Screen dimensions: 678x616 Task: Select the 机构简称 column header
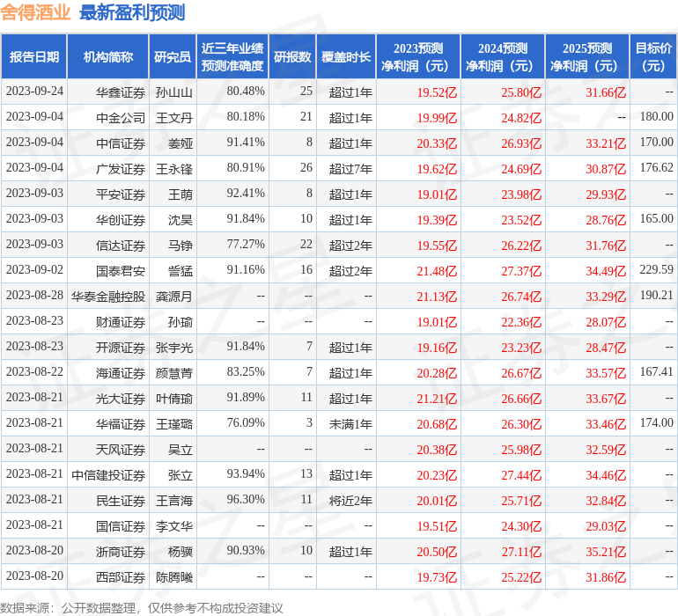pyautogui.click(x=108, y=56)
